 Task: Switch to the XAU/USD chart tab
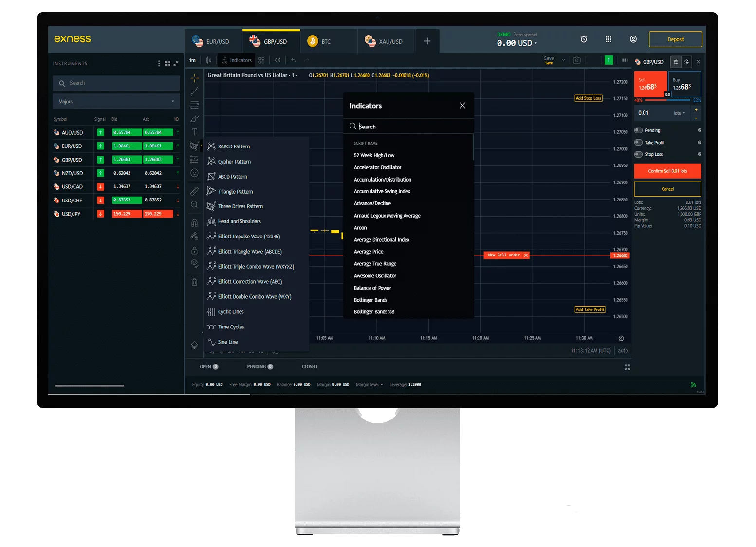[386, 41]
